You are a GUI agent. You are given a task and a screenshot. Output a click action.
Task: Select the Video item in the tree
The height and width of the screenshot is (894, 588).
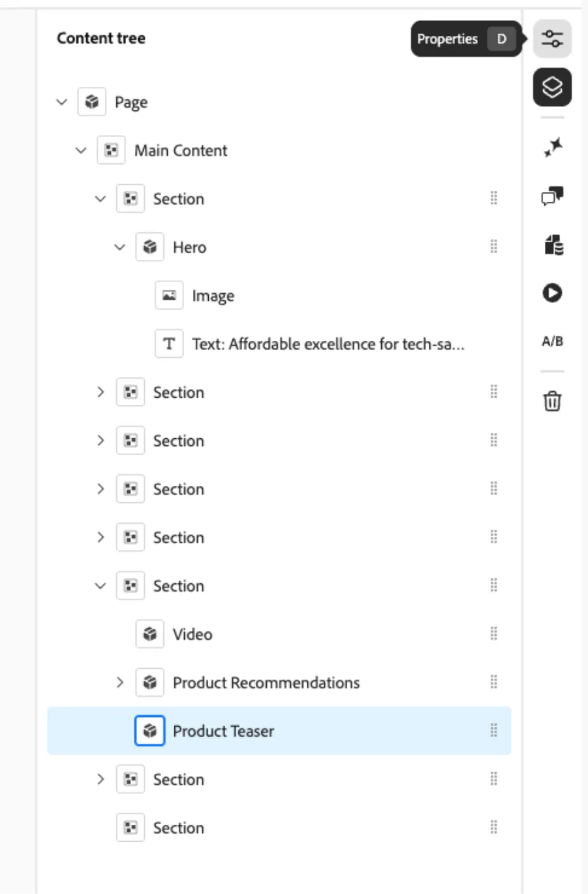click(x=193, y=634)
